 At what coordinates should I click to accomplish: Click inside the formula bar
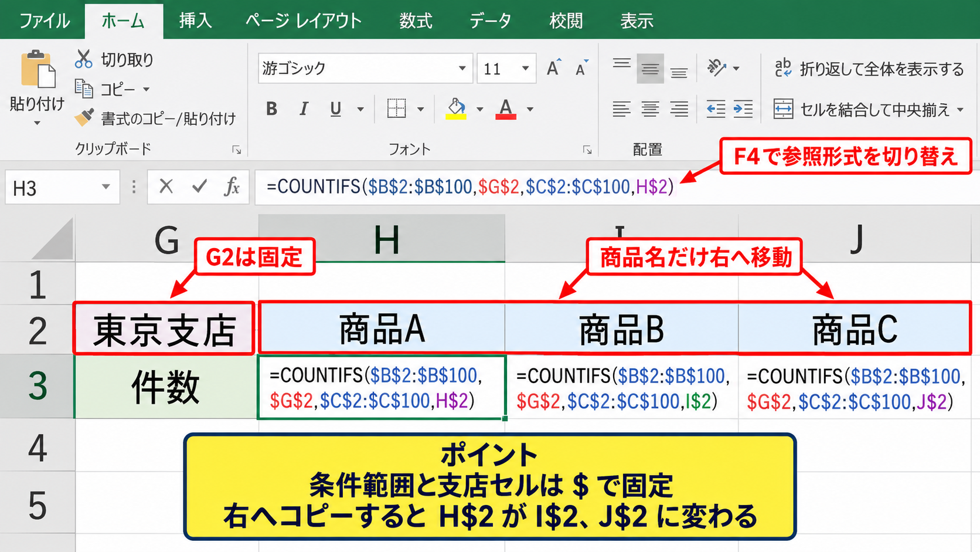click(617, 187)
